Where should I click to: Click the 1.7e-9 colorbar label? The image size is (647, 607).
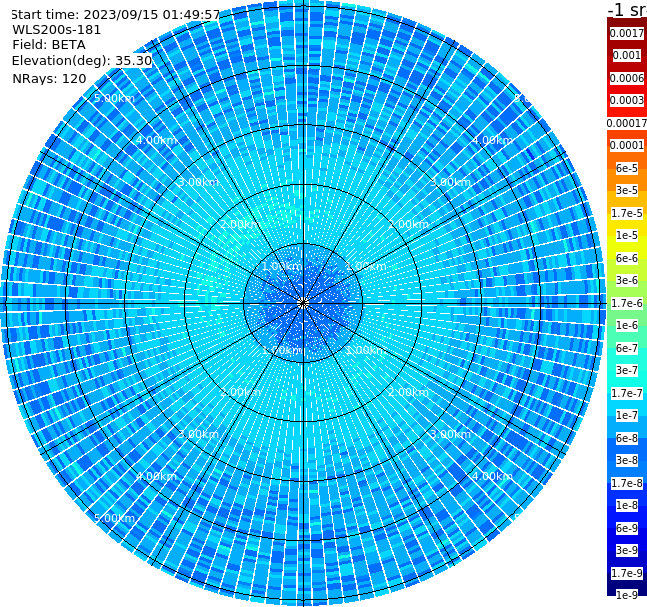point(627,573)
